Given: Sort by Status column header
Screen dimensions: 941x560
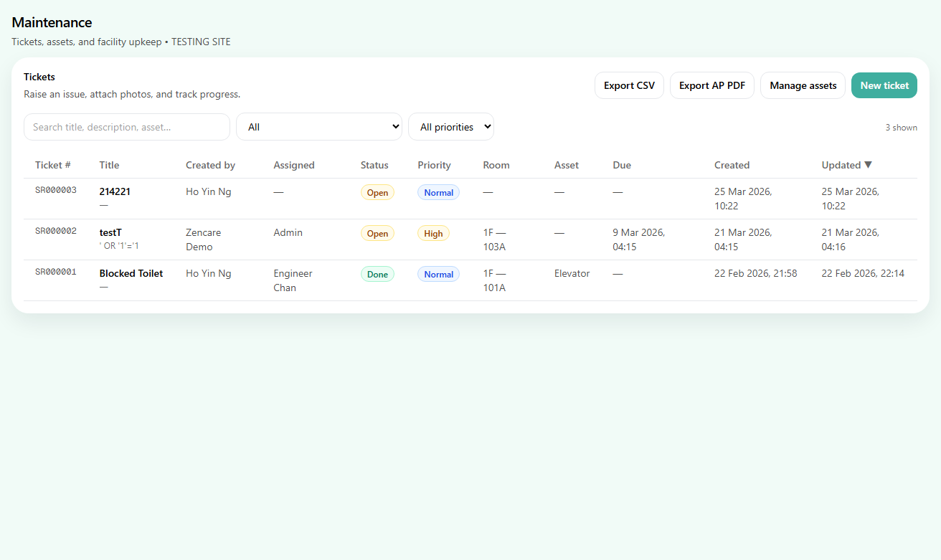Looking at the screenshot, I should pyautogui.click(x=374, y=165).
